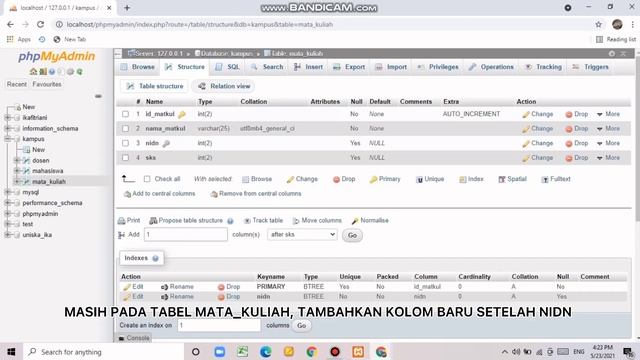Click Primary key icon under With selected

click(373, 180)
